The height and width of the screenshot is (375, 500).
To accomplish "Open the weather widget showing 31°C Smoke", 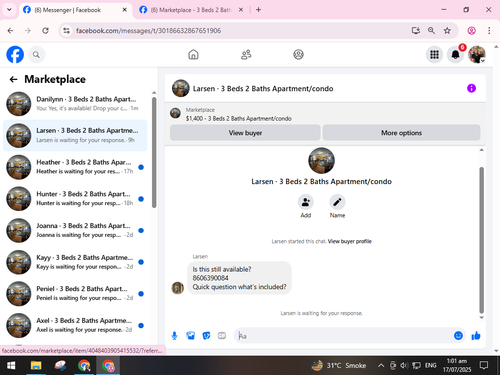I will [339, 366].
